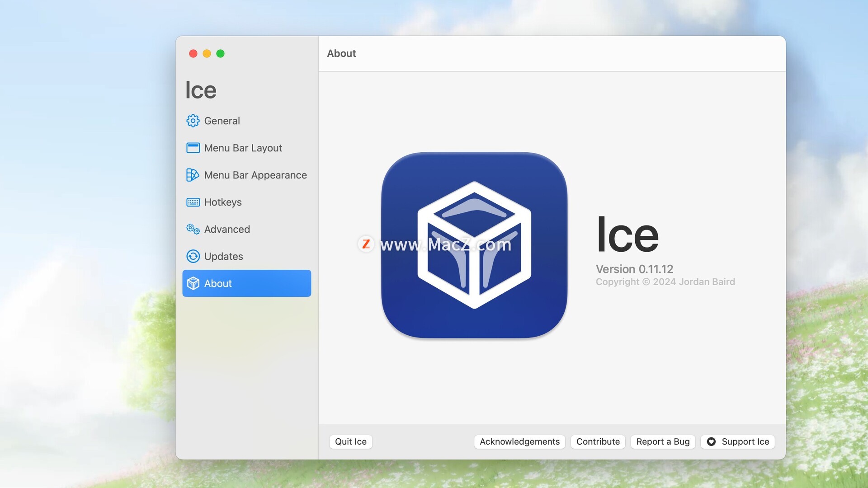Click the About title in header
The image size is (868, 488).
[341, 53]
